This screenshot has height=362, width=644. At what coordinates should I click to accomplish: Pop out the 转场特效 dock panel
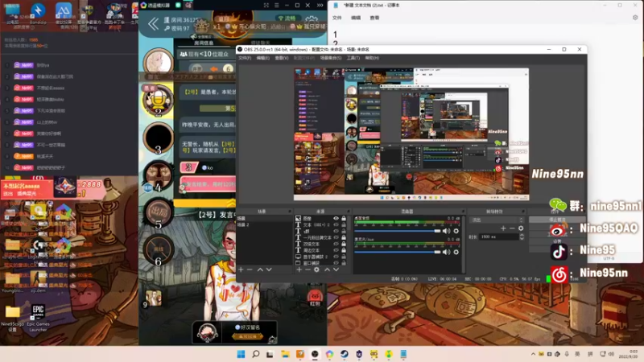coord(523,212)
